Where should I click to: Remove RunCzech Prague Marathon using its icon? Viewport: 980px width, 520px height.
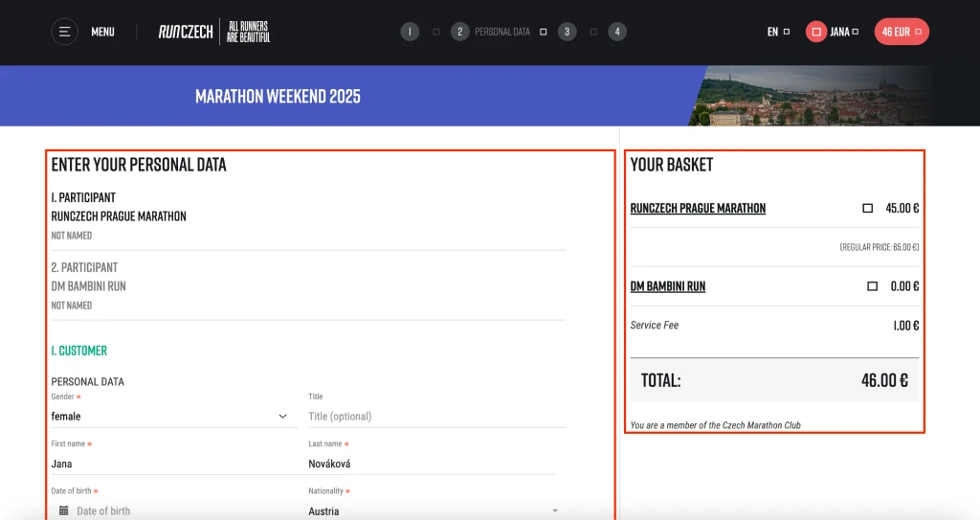click(867, 209)
